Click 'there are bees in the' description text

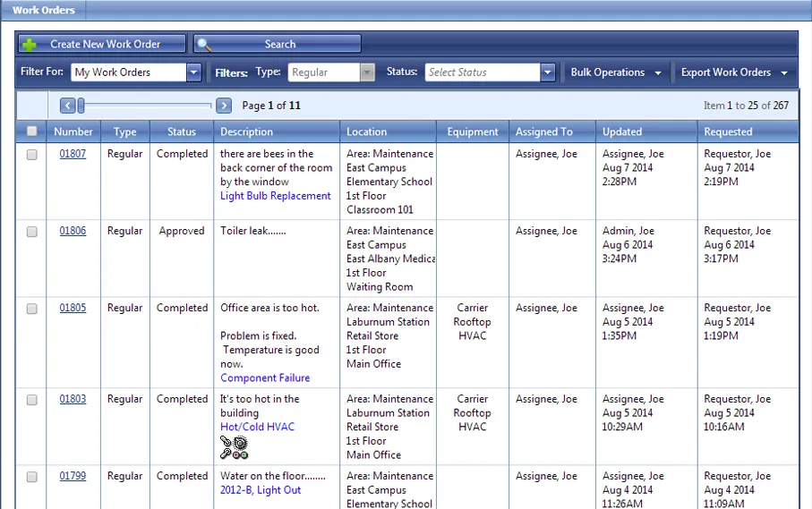[267, 154]
